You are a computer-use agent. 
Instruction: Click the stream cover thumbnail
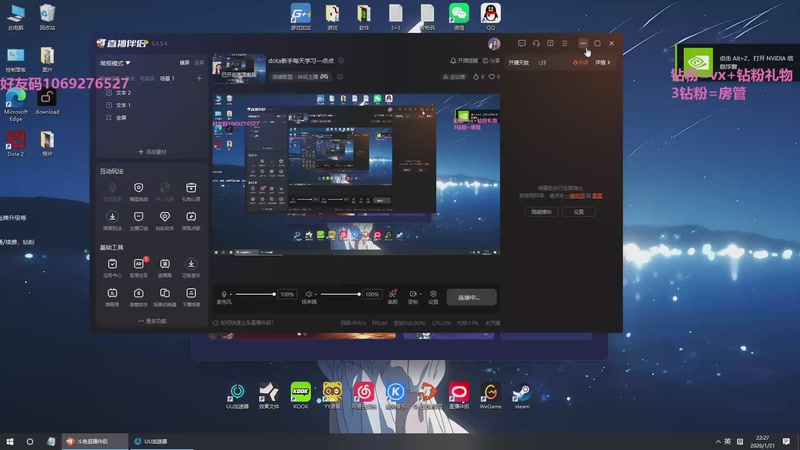pos(239,68)
